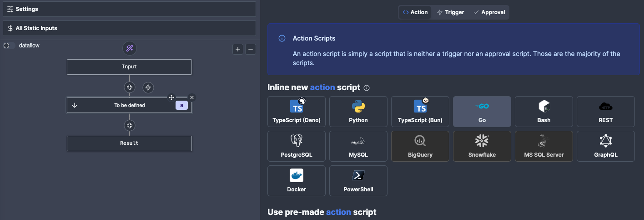
Task: Create a GraphQL inline script
Action: click(x=606, y=146)
